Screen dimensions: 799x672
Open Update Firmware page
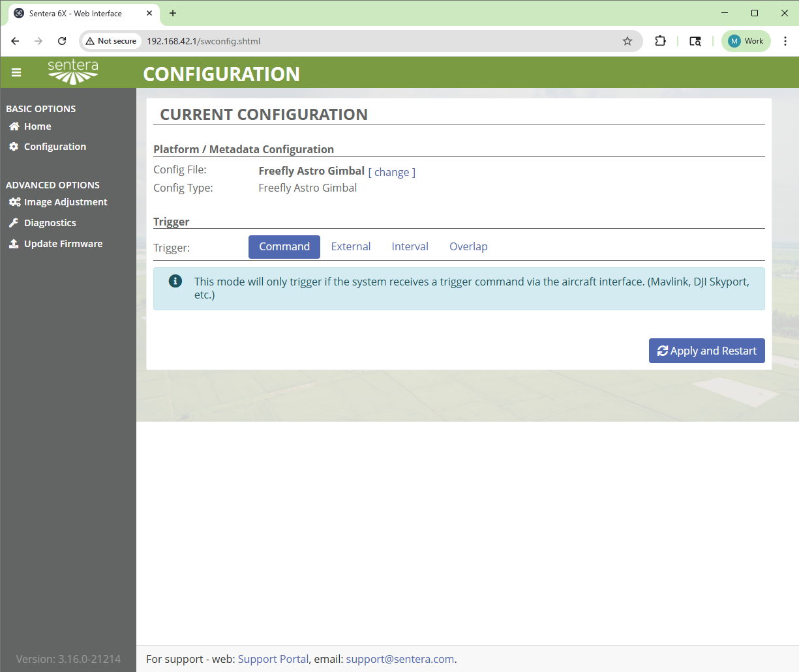(x=63, y=244)
